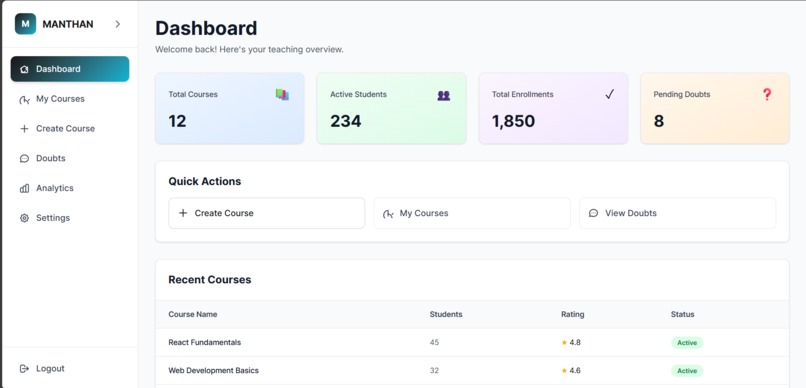The image size is (806, 388).
Task: Click Active status badge for React Fundamentals
Action: point(687,343)
